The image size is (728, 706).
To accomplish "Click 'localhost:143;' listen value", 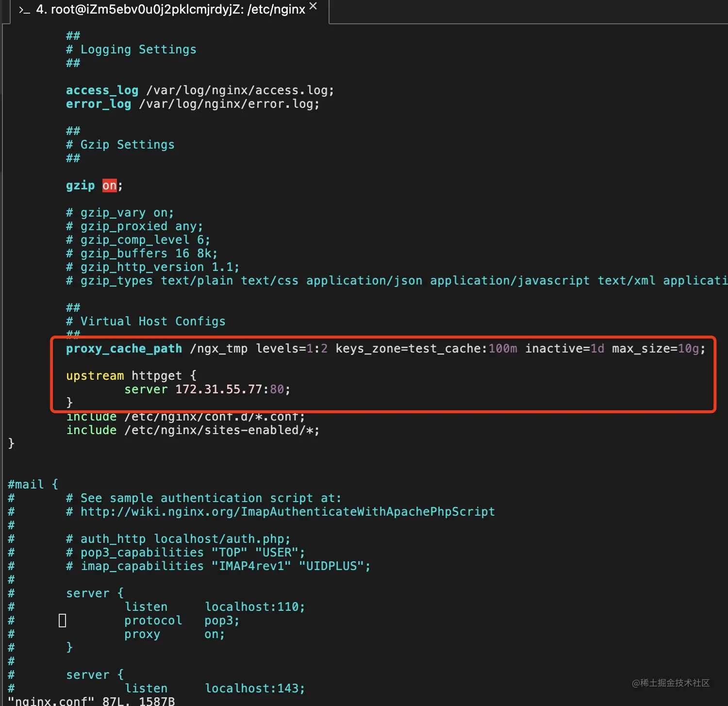I will 255,689.
